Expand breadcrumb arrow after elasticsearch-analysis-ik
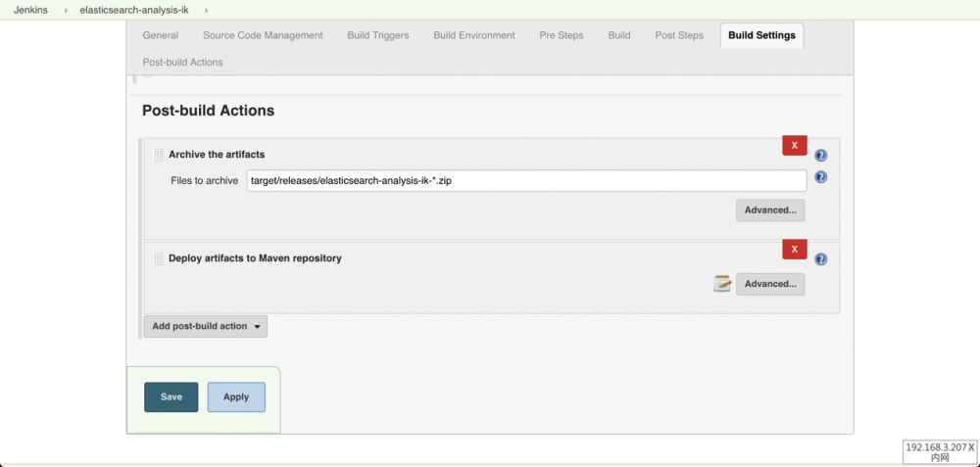Screen dimensions: 980x467 point(207,11)
